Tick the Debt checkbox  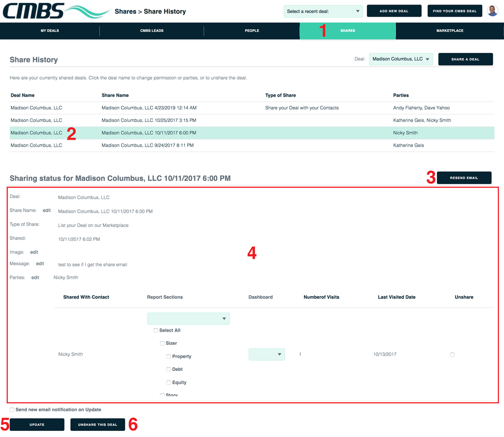tap(169, 369)
